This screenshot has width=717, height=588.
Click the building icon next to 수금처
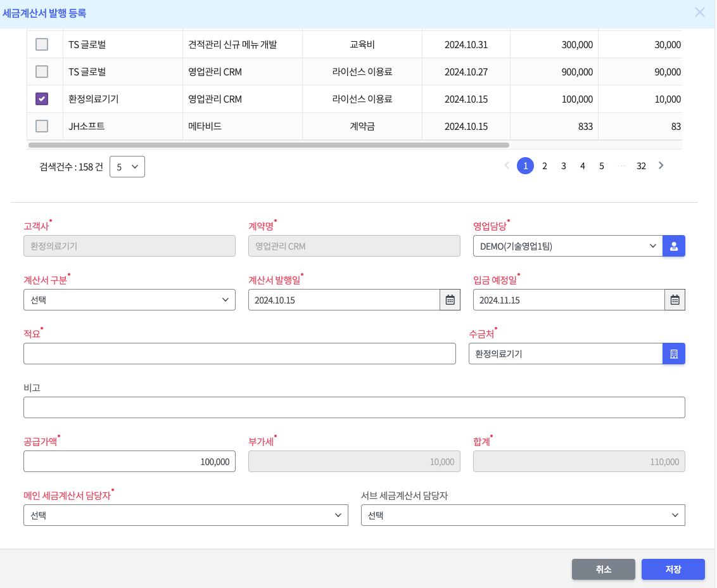[x=673, y=354]
